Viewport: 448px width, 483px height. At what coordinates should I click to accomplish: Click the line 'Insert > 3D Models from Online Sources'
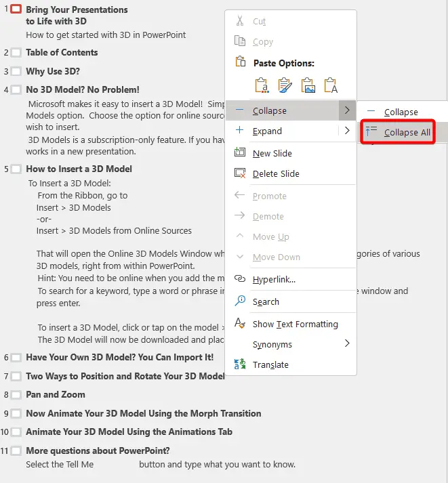[x=114, y=231]
